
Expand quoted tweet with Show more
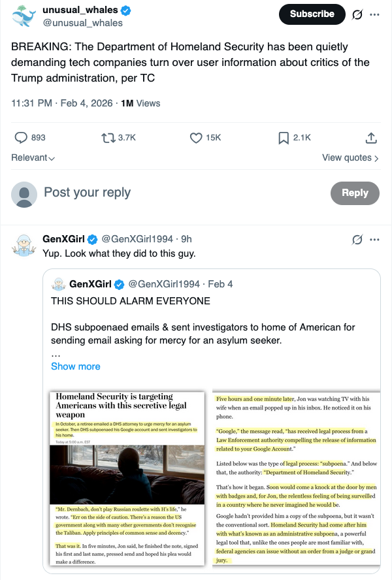76,366
